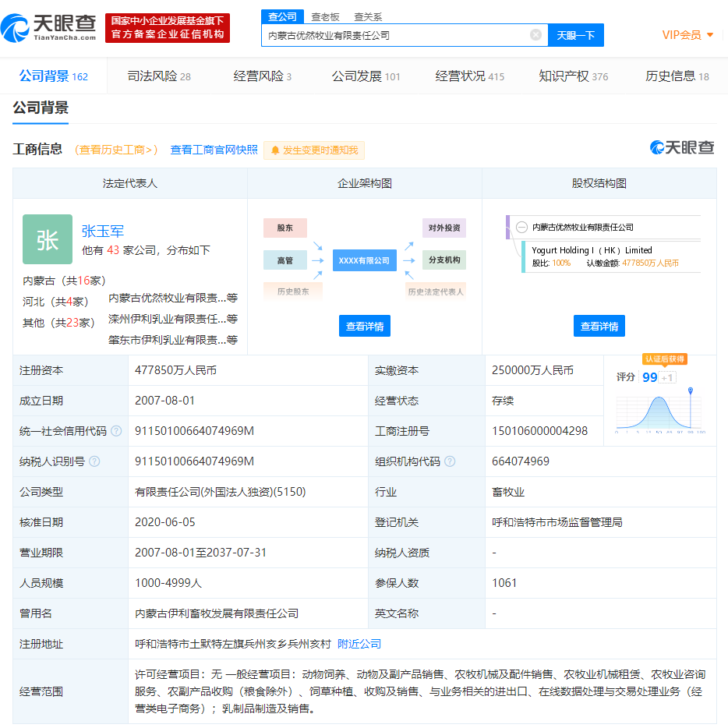Click the 天眼一下 search button
This screenshot has height=728, width=728.
[x=576, y=35]
